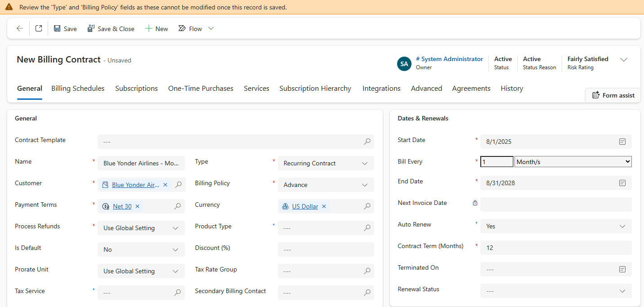Image resolution: width=644 pixels, height=307 pixels.
Task: Open the Month/s unit dropdown
Action: (573, 161)
